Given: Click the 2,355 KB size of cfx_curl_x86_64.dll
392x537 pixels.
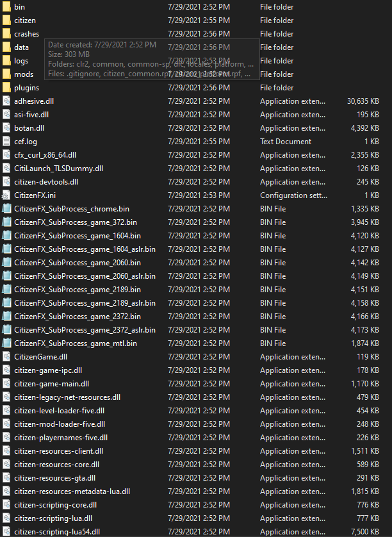Looking at the screenshot, I should click(x=365, y=155).
